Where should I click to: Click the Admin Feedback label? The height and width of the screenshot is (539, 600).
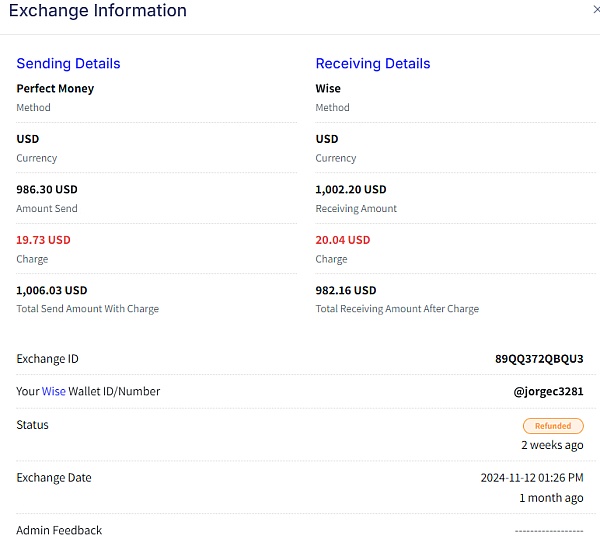coord(59,530)
